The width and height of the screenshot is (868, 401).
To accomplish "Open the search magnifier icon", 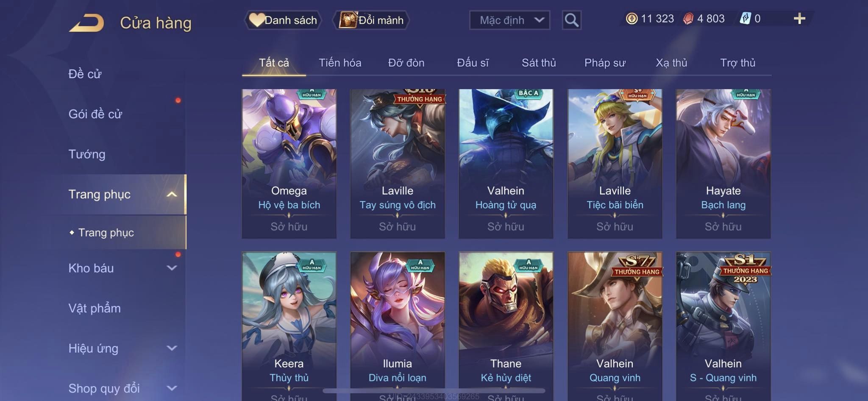I will click(x=571, y=20).
